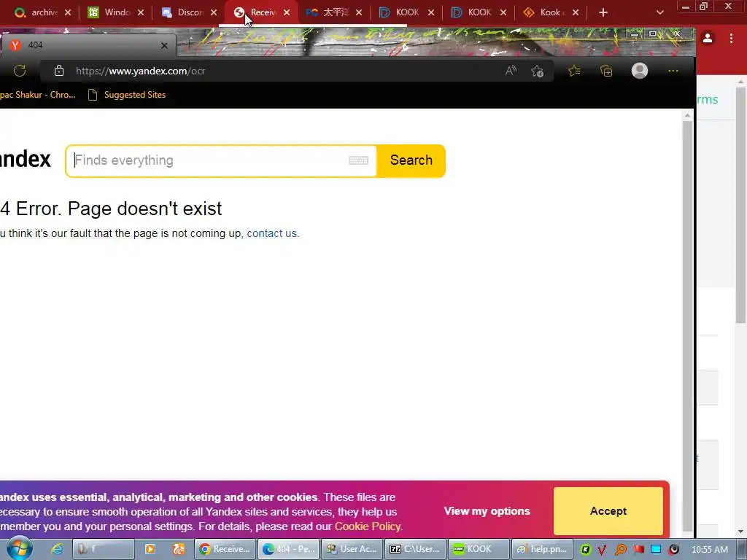Click the yellow Search button

tap(411, 160)
